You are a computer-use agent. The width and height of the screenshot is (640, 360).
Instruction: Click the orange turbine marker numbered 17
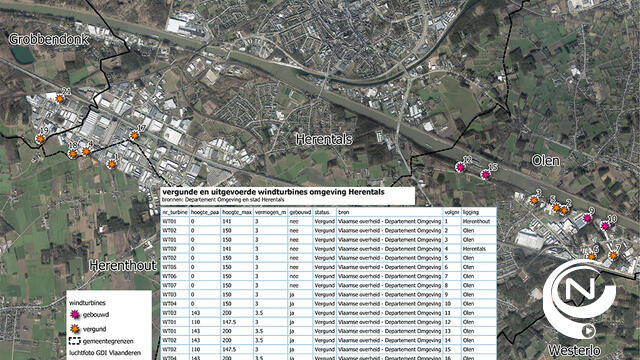[134, 136]
